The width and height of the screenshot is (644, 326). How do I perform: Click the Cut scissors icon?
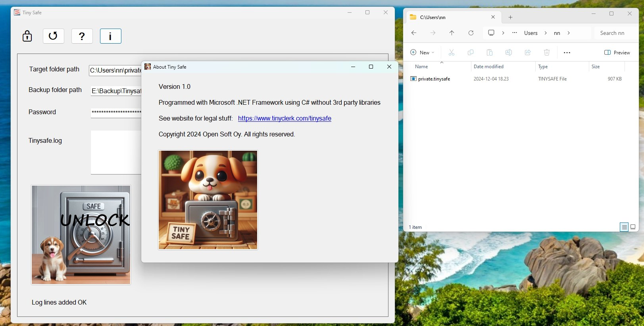(452, 52)
